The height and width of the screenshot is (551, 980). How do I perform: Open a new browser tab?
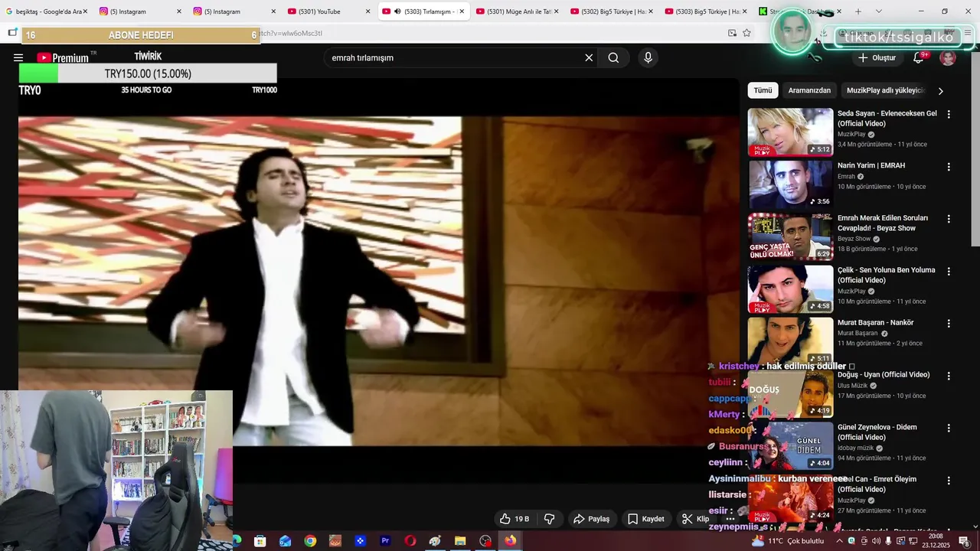point(857,11)
